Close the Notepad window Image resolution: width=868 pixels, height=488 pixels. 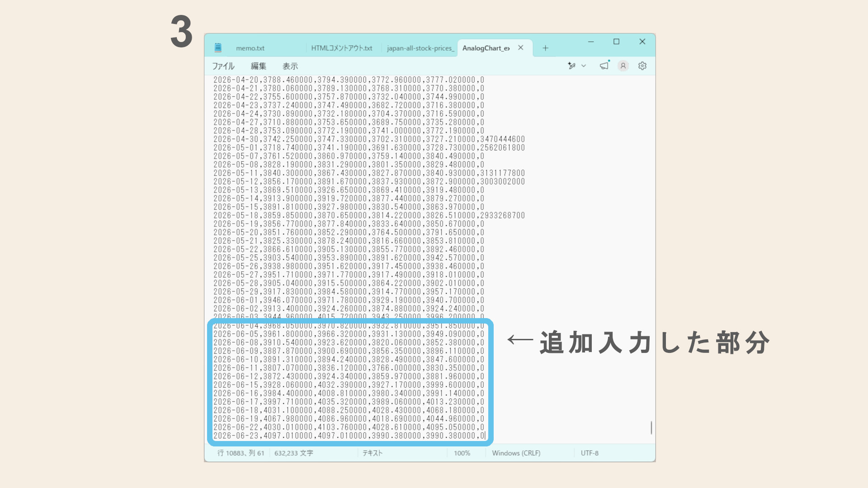642,42
